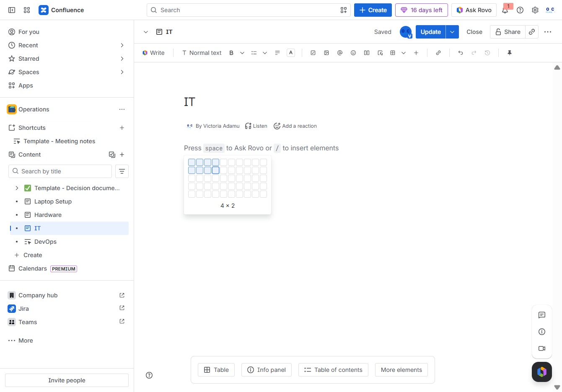Image resolution: width=562 pixels, height=392 pixels.
Task: Open the Update button dropdown arrow
Action: [x=452, y=32]
